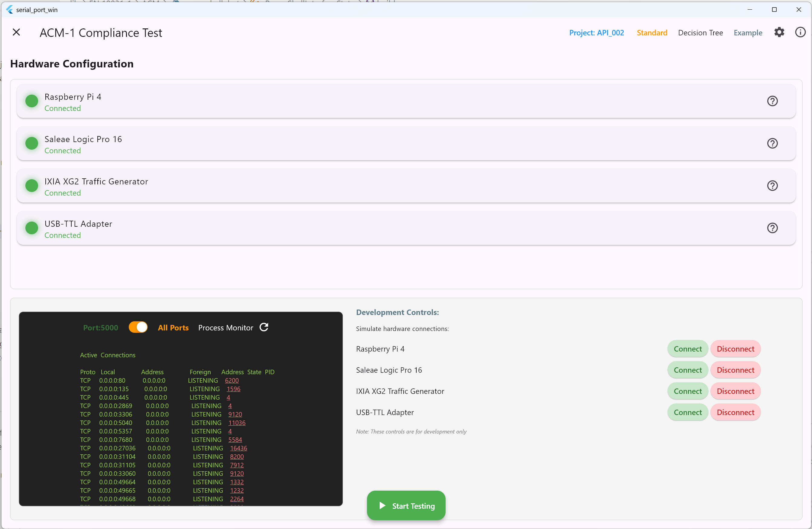Connect simulated Raspberry Pi 4
This screenshot has width=812, height=529.
tap(687, 349)
